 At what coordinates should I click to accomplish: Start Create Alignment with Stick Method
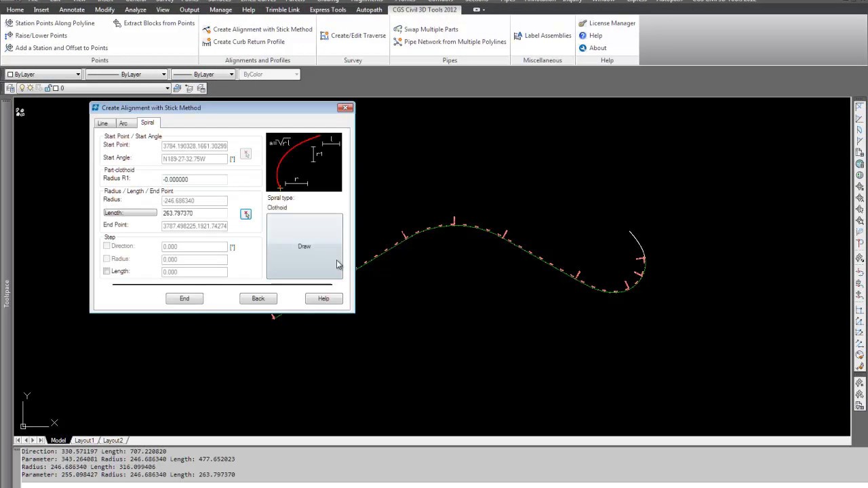click(x=257, y=29)
